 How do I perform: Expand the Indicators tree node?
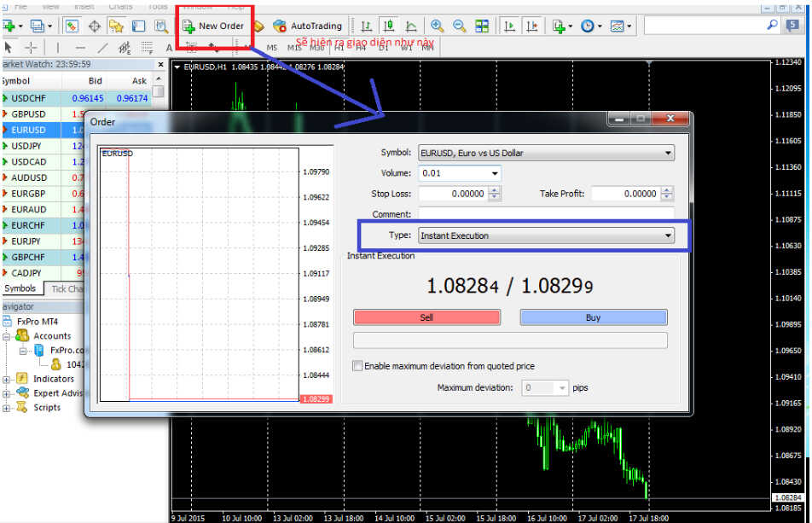click(7, 379)
